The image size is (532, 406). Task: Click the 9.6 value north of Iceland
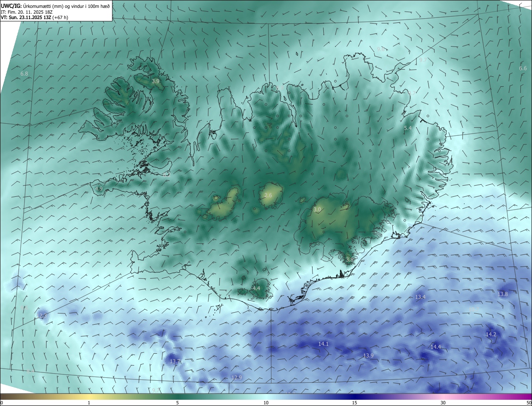(380, 49)
